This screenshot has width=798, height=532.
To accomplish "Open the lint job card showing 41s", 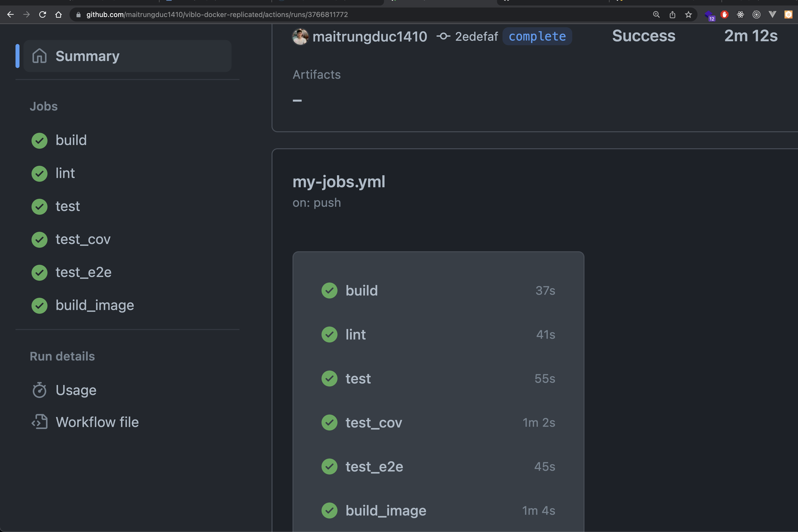I will pyautogui.click(x=438, y=334).
